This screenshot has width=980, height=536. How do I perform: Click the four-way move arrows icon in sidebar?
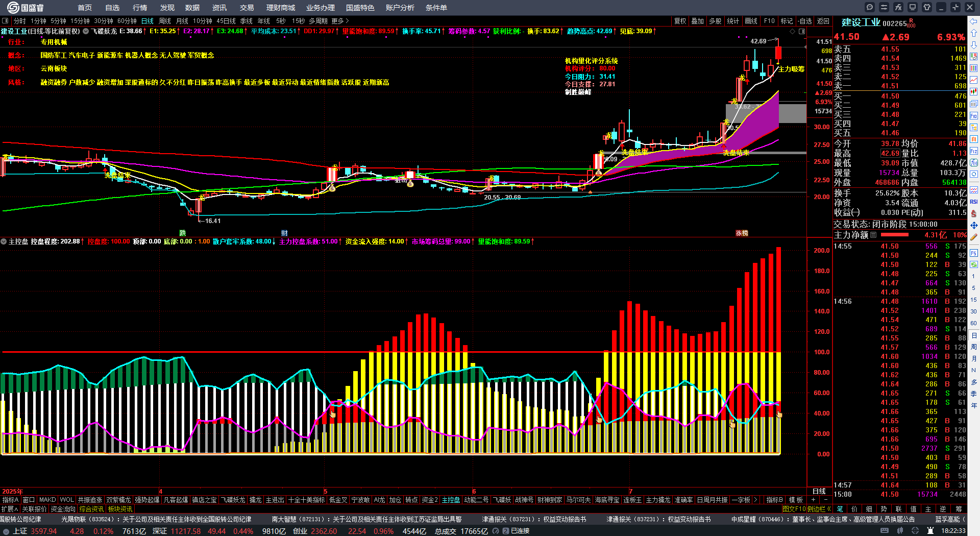tap(974, 225)
